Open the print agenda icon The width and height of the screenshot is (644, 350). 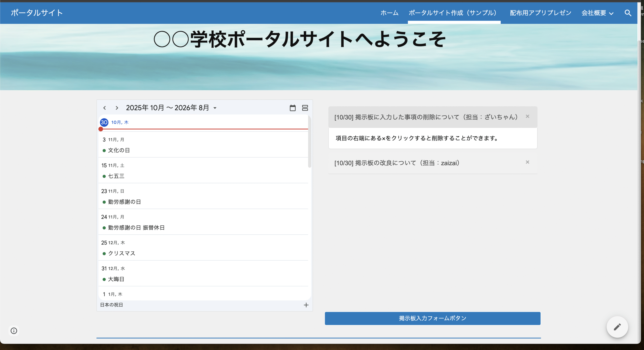click(305, 108)
